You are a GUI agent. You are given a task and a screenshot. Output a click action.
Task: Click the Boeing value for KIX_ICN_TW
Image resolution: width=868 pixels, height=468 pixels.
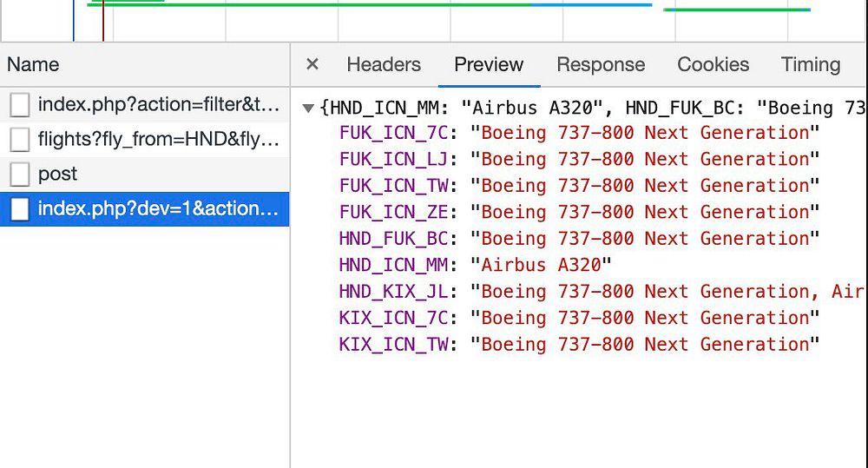pos(644,345)
